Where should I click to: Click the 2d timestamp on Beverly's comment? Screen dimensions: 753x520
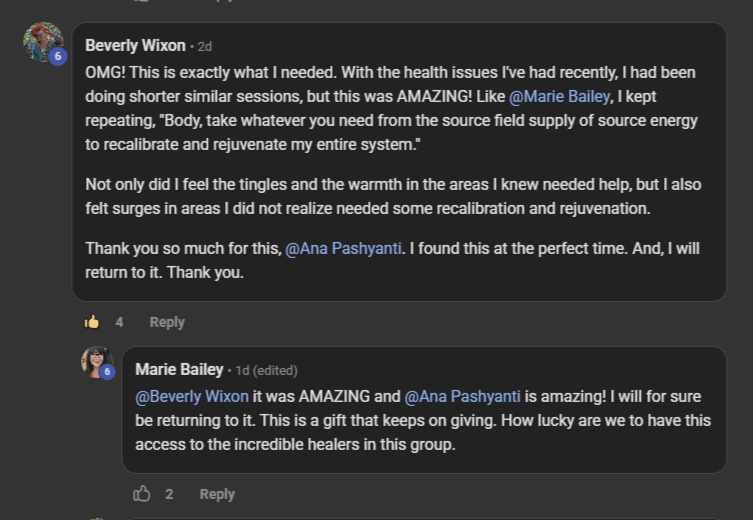pos(204,47)
